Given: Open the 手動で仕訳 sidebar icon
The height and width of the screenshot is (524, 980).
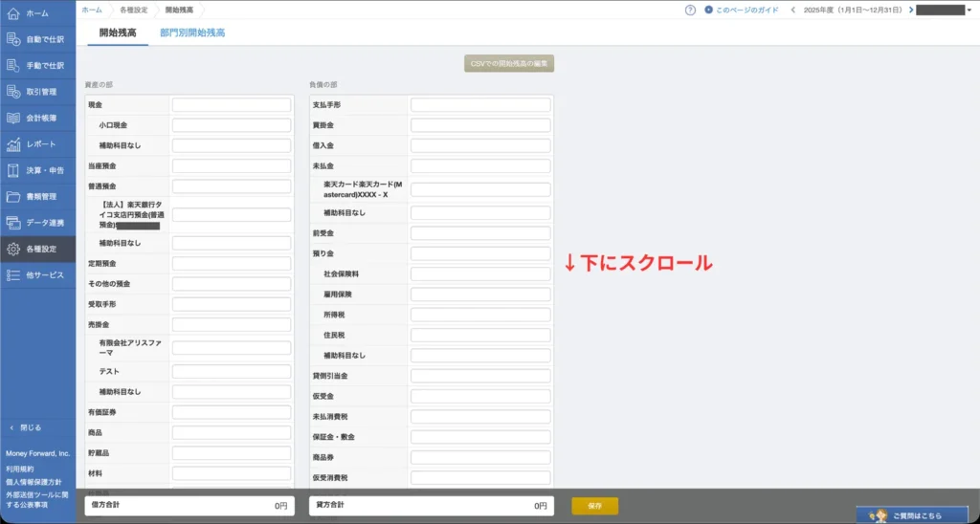Looking at the screenshot, I should [13, 66].
